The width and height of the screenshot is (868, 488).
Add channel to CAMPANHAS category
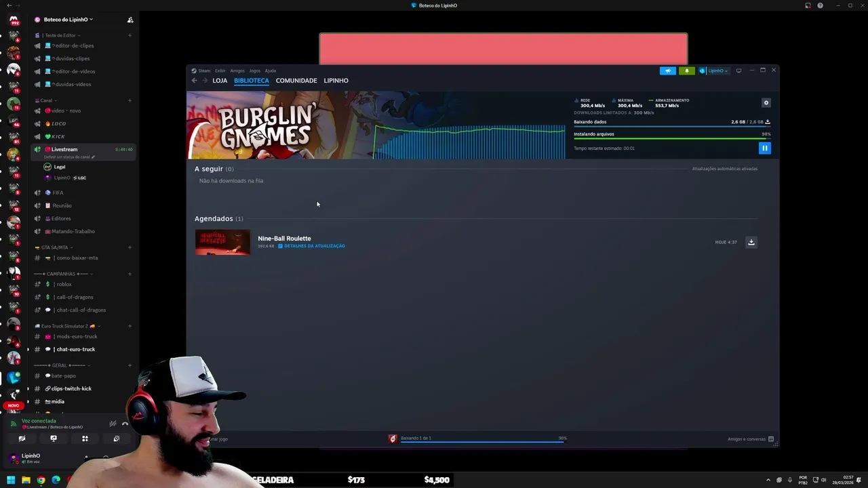130,274
